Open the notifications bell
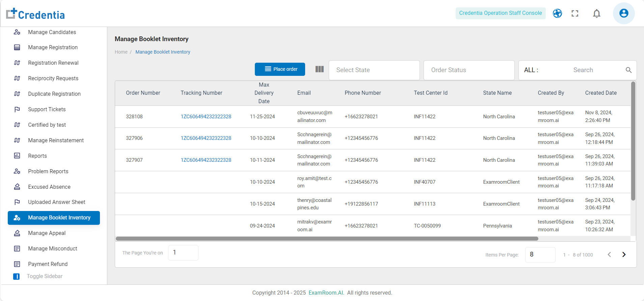Screen dimensions: 644x301 597,13
